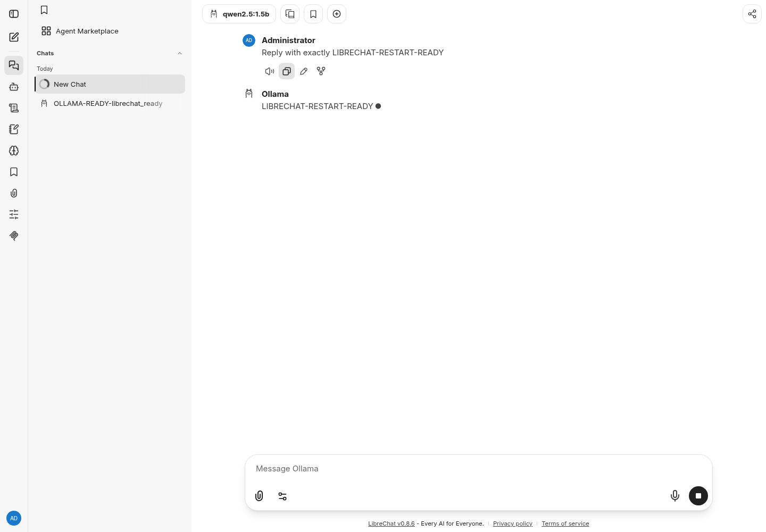Open the AD account avatar menu at sidebar bottom

point(14,518)
